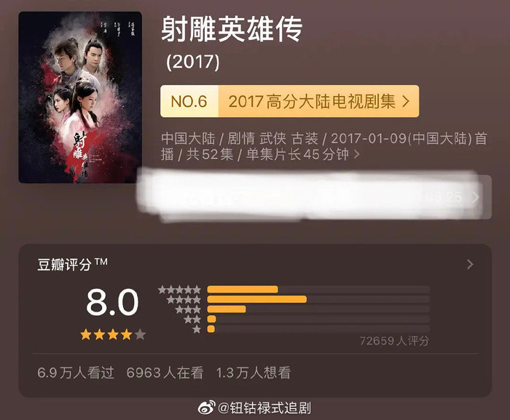Click chevron beside 2017高分大陆电视剧集
Screen dimensions: 510x420
click(406, 101)
